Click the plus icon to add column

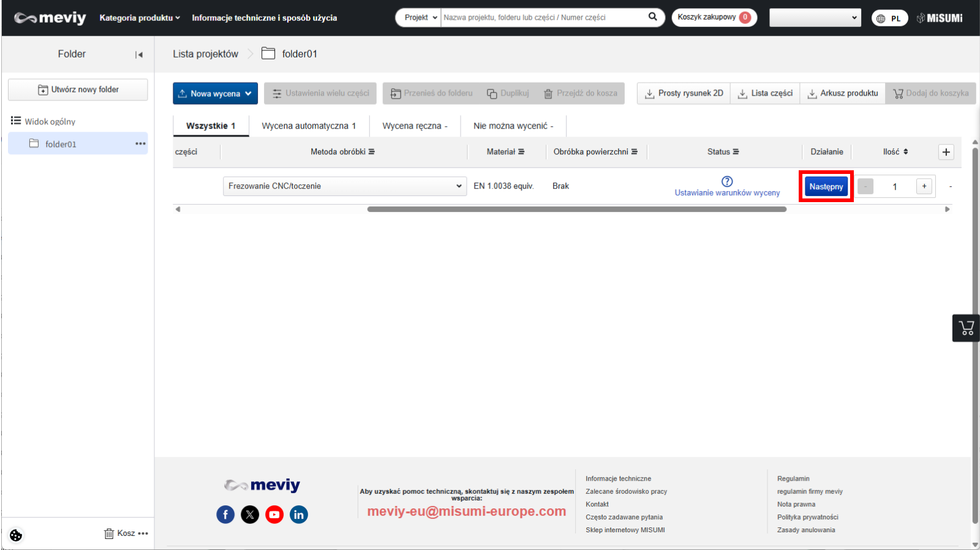(946, 152)
